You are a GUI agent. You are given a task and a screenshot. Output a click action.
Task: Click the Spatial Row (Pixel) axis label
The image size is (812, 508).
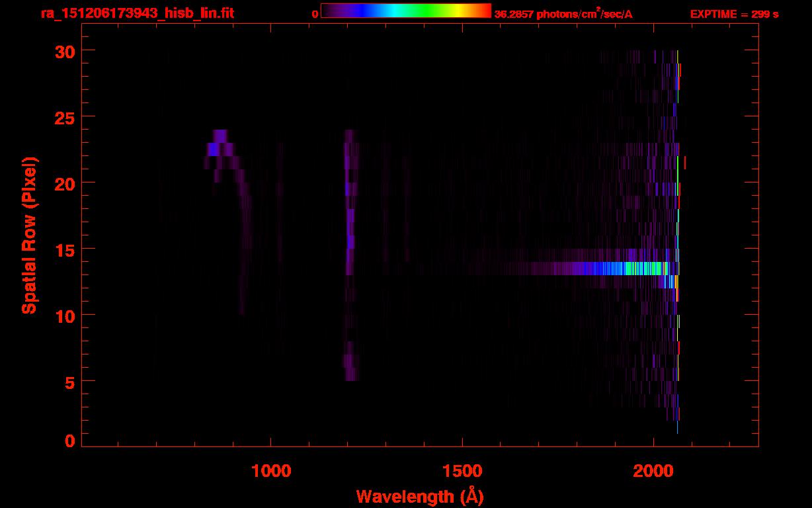(28, 235)
